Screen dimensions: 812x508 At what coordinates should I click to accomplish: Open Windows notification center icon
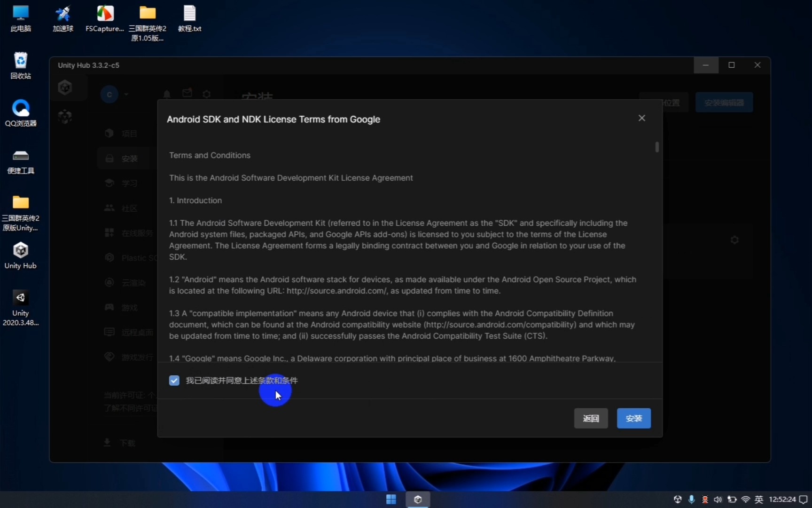point(804,500)
